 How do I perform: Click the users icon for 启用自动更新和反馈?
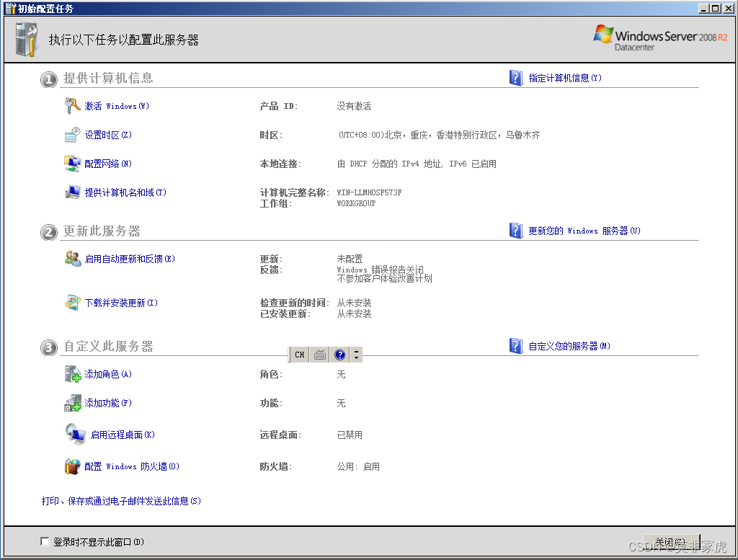pyautogui.click(x=73, y=258)
